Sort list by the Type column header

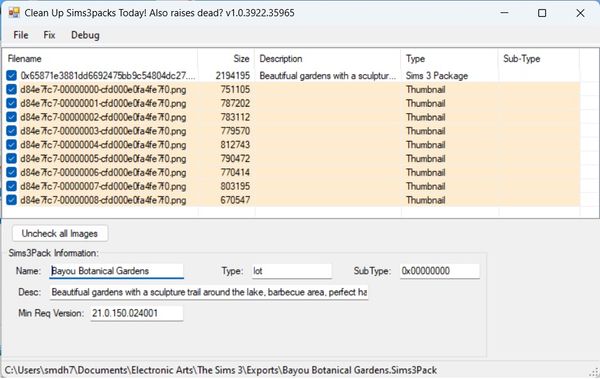point(450,59)
